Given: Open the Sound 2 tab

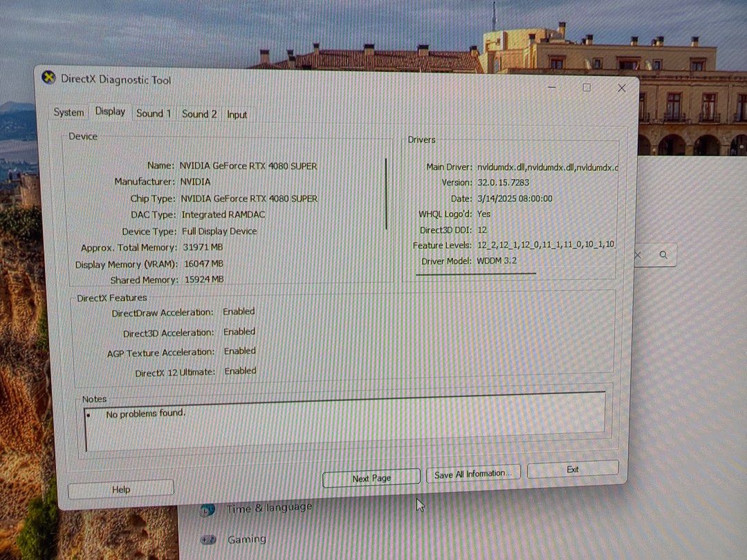Looking at the screenshot, I should point(199,114).
